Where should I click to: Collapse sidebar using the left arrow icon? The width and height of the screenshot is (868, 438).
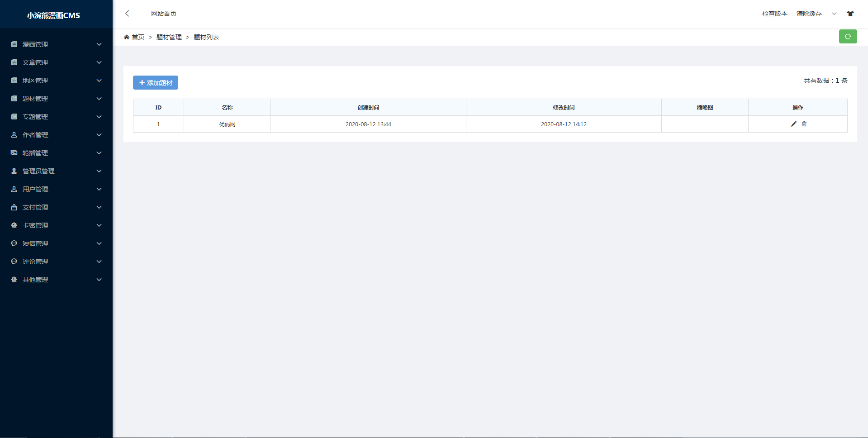pyautogui.click(x=127, y=14)
